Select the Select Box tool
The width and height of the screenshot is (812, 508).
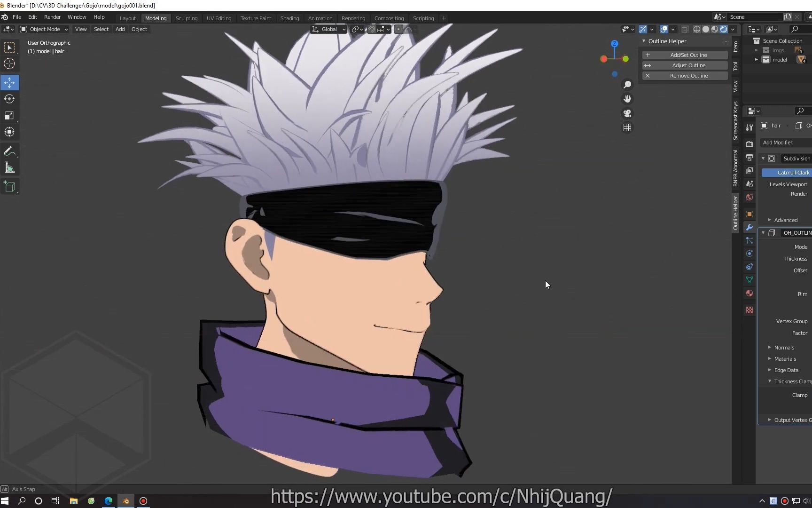point(9,48)
